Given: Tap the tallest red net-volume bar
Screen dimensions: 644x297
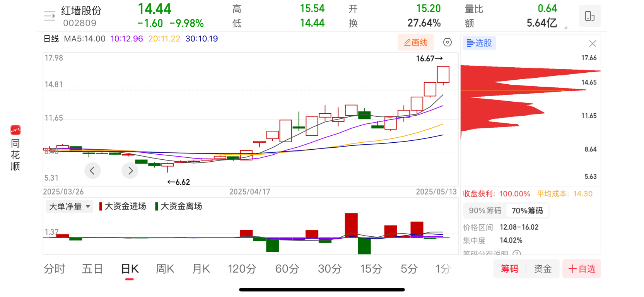Looking at the screenshot, I should [351, 225].
